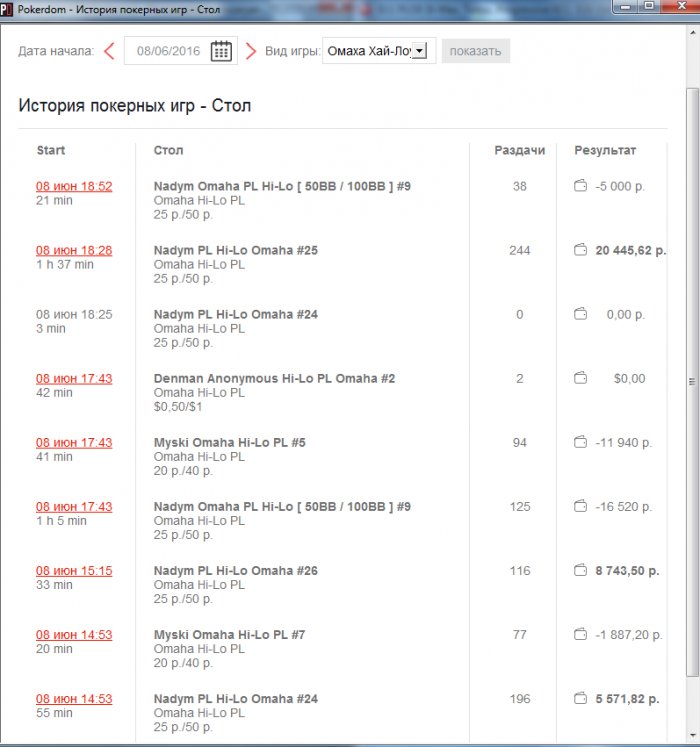This screenshot has width=700, height=747.
Task: Minimize the Pokerdom window
Action: (626, 7)
